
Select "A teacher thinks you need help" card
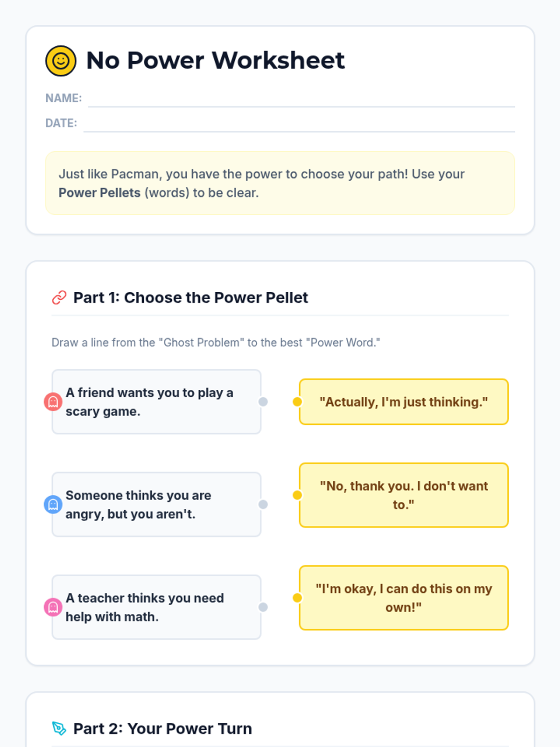pos(156,607)
